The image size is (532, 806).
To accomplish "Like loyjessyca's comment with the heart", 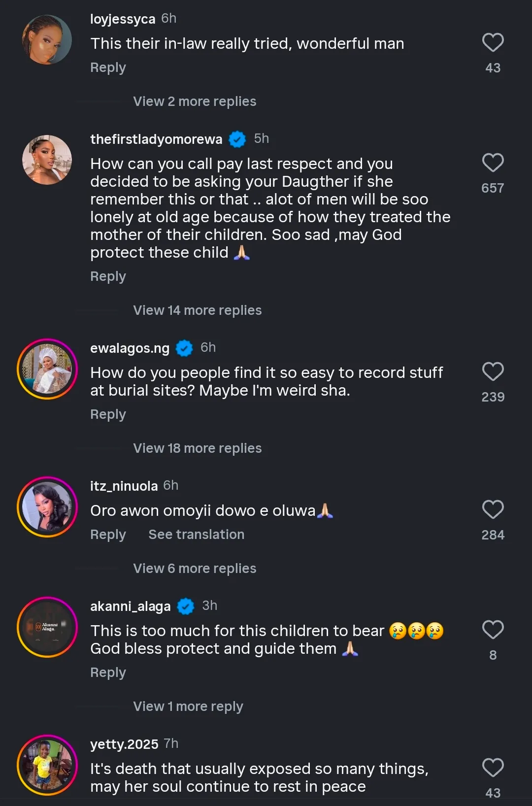I will pos(493,43).
